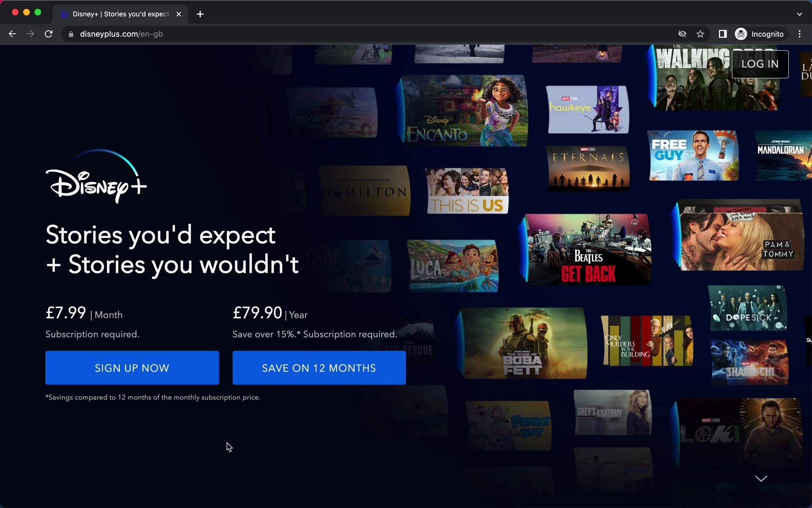Select the Disney+ browser tab

pyautogui.click(x=121, y=14)
